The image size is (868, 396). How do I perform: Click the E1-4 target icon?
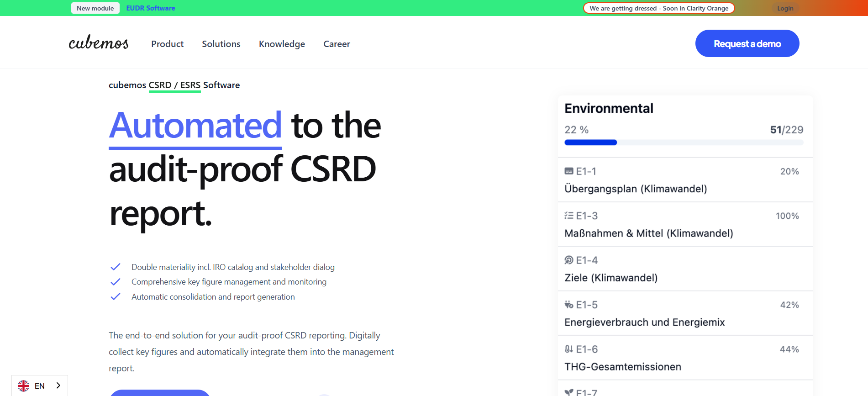tap(569, 260)
